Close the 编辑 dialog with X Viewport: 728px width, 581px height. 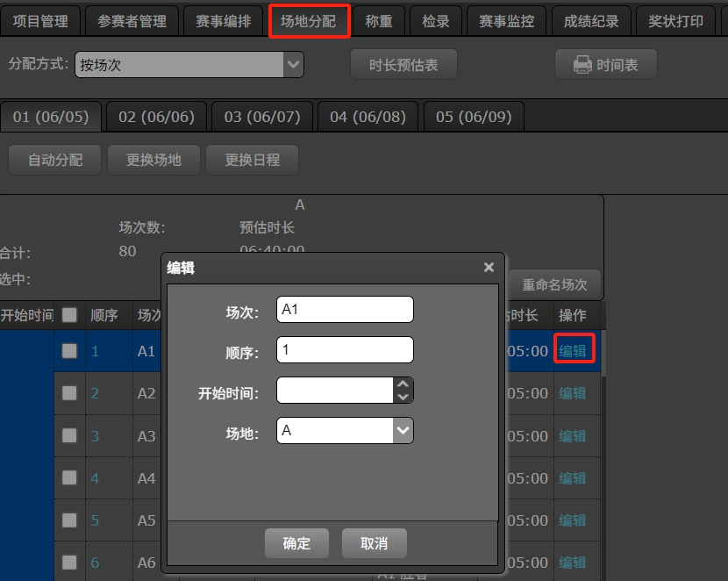pyautogui.click(x=489, y=268)
